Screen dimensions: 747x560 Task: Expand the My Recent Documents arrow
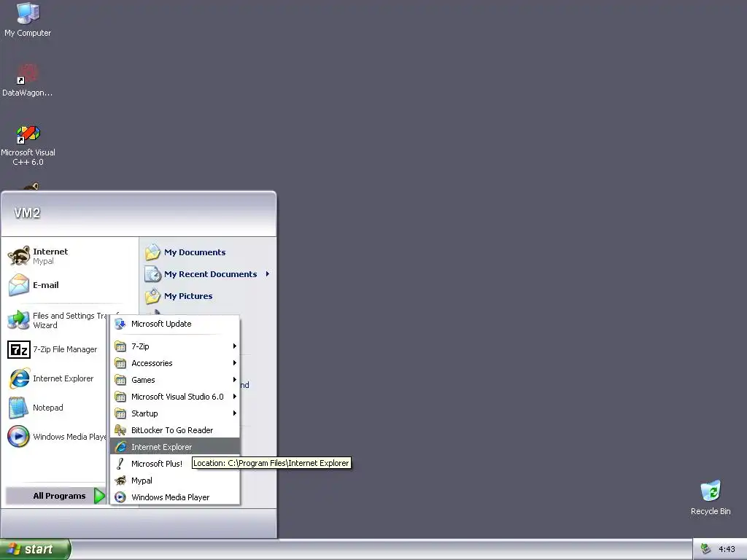[267, 274]
